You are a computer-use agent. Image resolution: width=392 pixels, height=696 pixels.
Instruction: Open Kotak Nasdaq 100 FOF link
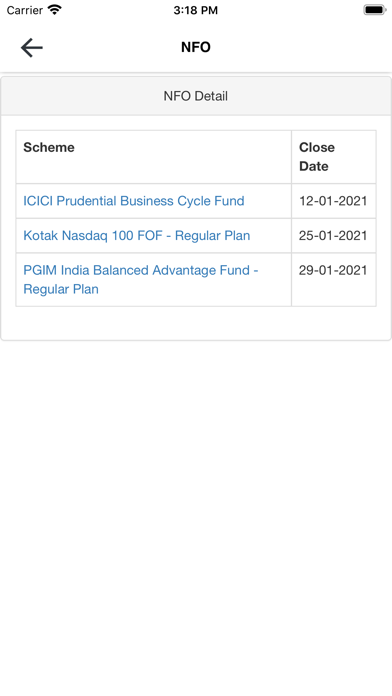click(x=137, y=235)
